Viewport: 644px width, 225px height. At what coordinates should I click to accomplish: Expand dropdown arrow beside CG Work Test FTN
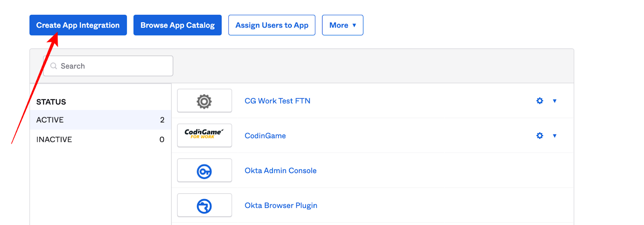(555, 101)
